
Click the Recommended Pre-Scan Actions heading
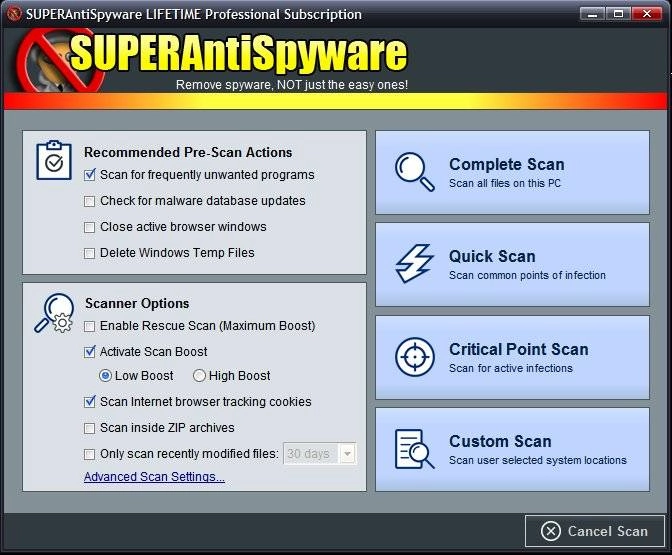188,153
